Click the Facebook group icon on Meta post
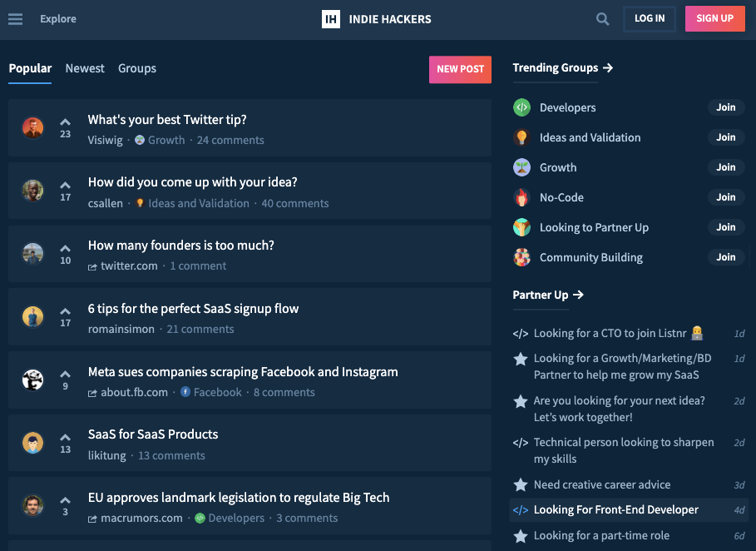756x551 pixels. [185, 392]
